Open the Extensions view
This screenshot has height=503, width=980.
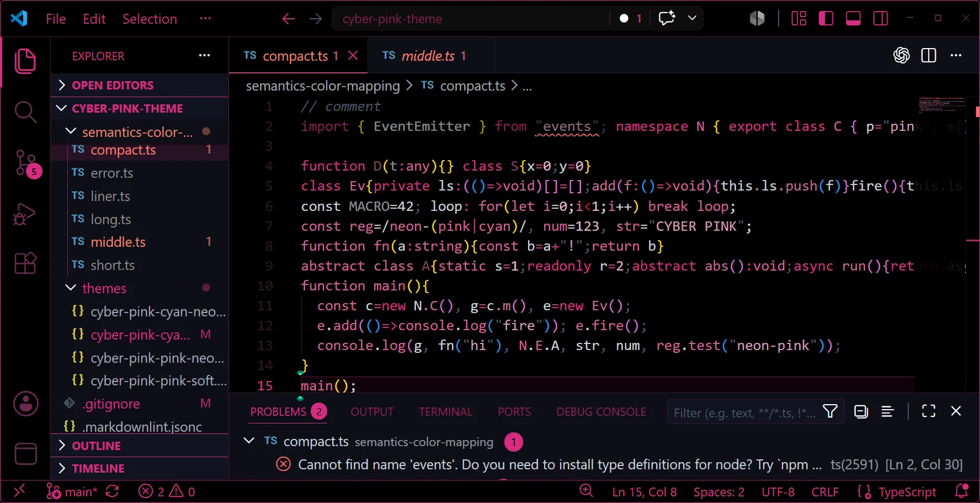[x=25, y=263]
